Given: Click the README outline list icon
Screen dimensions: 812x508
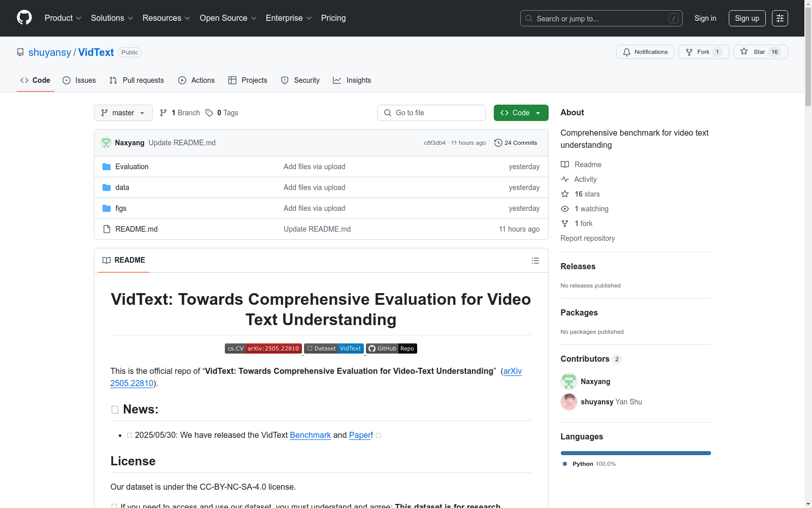Looking at the screenshot, I should pyautogui.click(x=535, y=261).
